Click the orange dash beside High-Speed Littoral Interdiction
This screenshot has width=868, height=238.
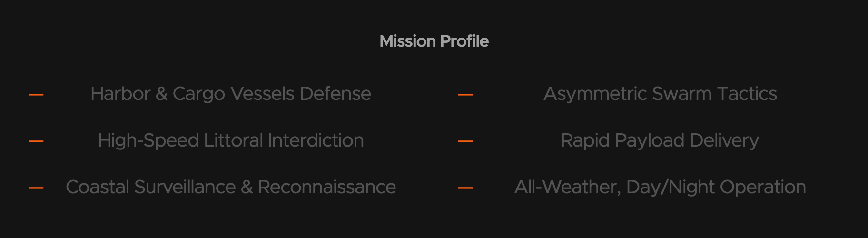point(36,141)
